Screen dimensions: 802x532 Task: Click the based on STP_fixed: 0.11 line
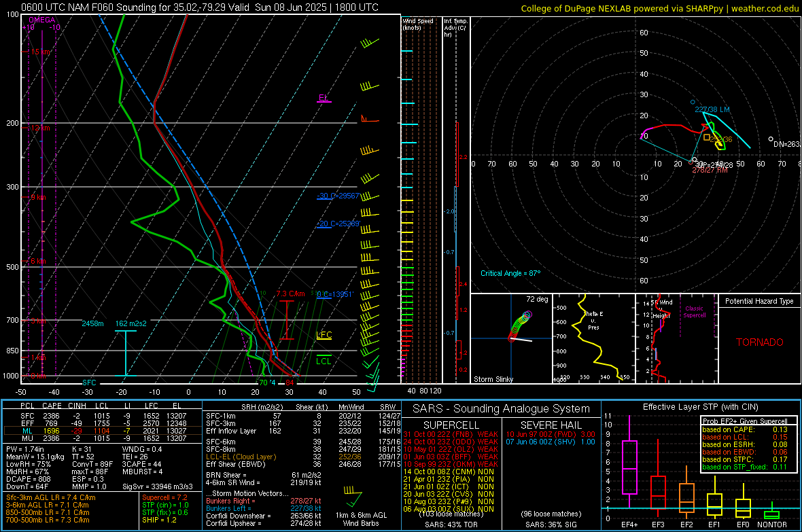745,467
